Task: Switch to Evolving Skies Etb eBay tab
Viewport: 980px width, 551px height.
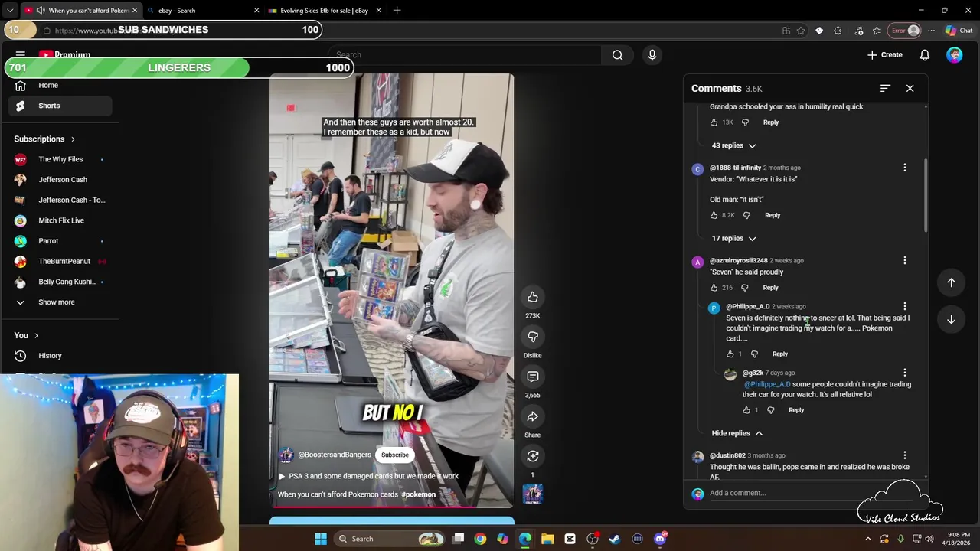Action: point(325,11)
